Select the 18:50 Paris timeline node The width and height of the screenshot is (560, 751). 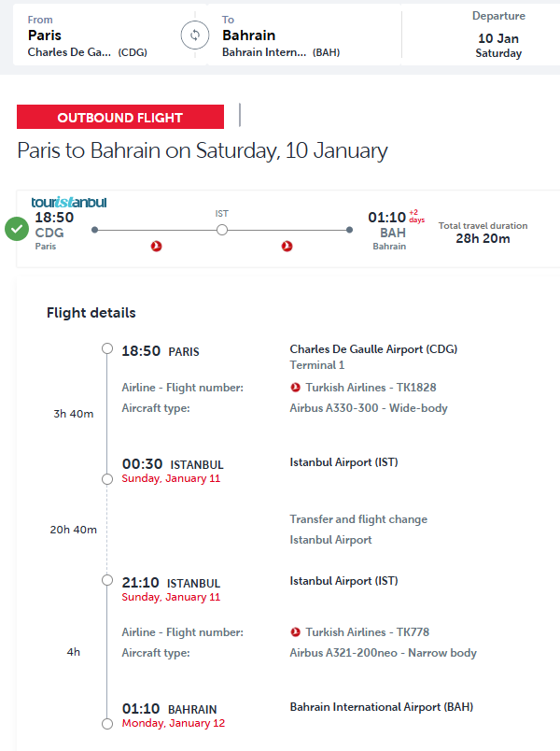107,349
